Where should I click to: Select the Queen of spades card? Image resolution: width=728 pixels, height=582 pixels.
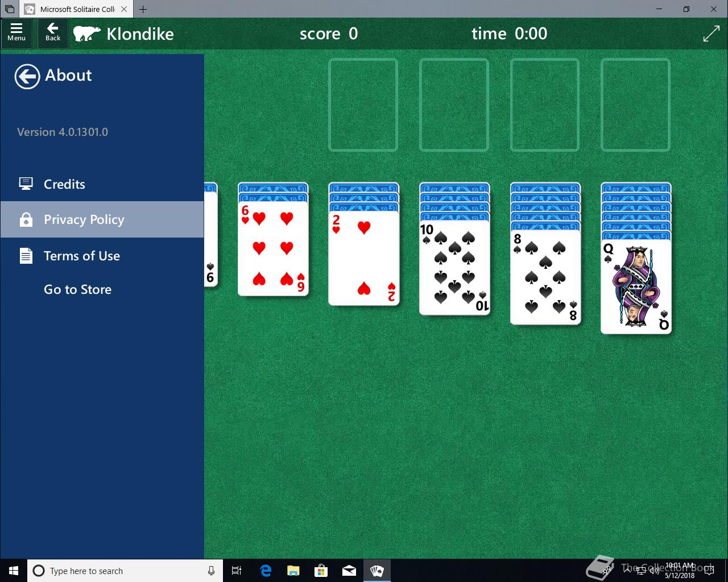point(636,286)
